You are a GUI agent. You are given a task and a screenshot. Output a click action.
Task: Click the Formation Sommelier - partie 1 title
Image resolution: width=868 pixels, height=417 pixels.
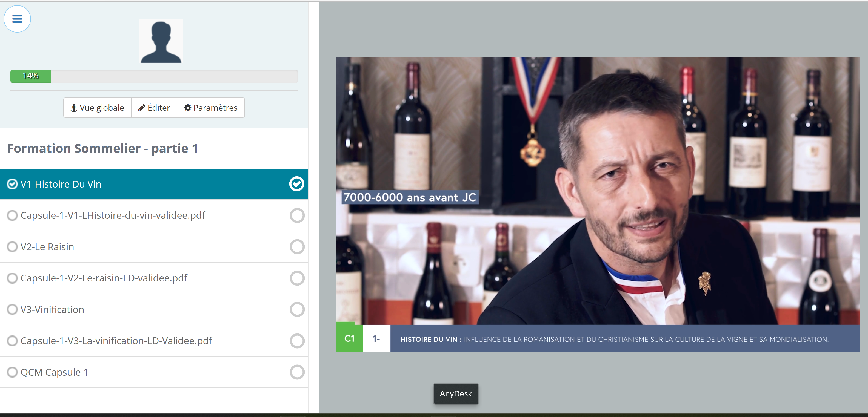[x=102, y=149]
